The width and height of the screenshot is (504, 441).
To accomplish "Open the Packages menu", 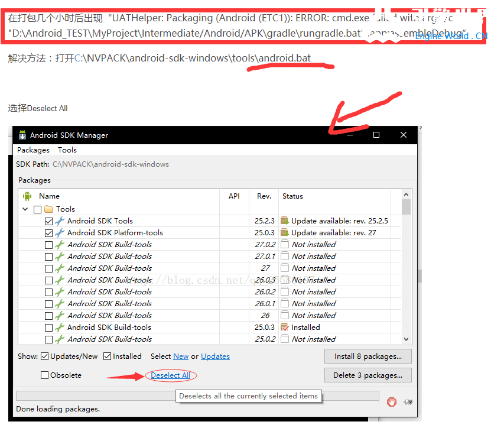I will 33,150.
